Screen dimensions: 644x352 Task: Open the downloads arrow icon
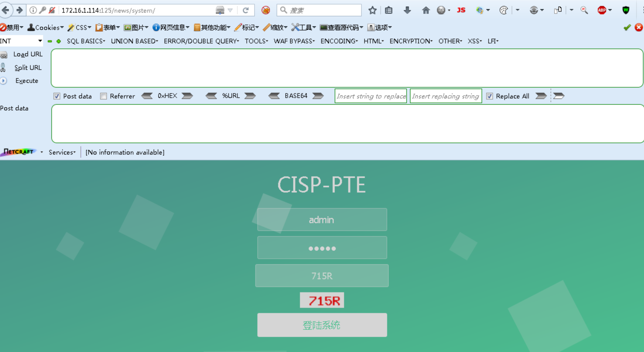coord(407,10)
